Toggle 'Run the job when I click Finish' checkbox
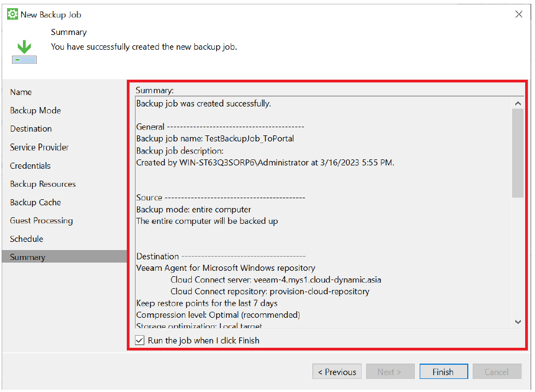535x392 pixels. point(139,340)
